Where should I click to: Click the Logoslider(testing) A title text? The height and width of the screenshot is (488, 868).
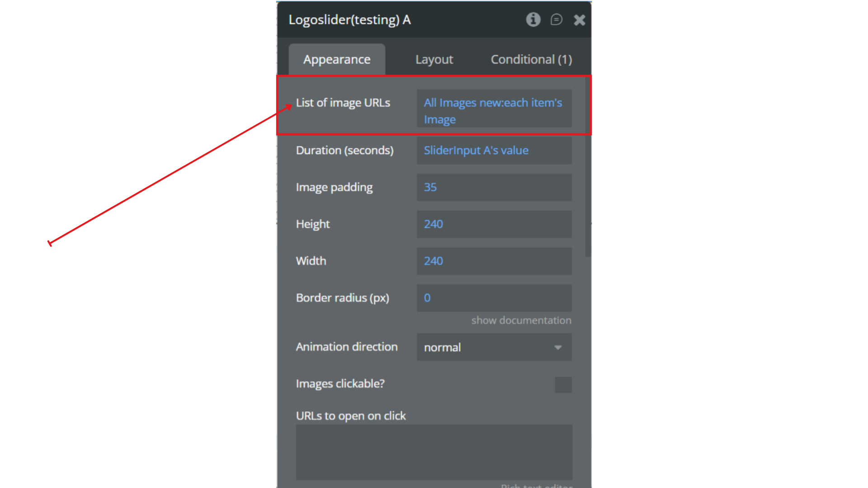pos(349,20)
